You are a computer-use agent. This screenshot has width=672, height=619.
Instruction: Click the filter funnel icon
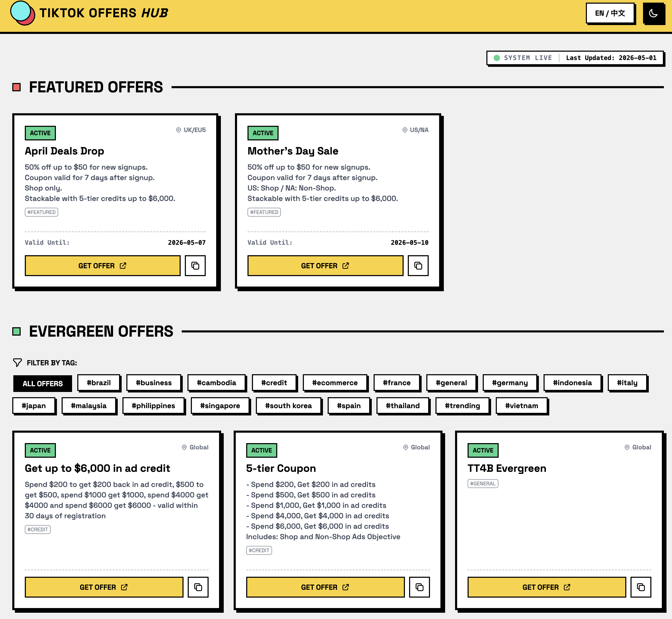(x=17, y=362)
